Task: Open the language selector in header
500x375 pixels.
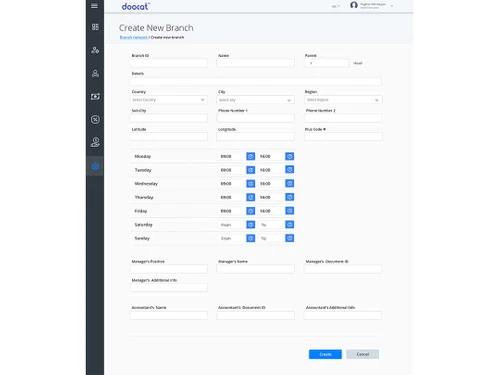Action: click(336, 6)
